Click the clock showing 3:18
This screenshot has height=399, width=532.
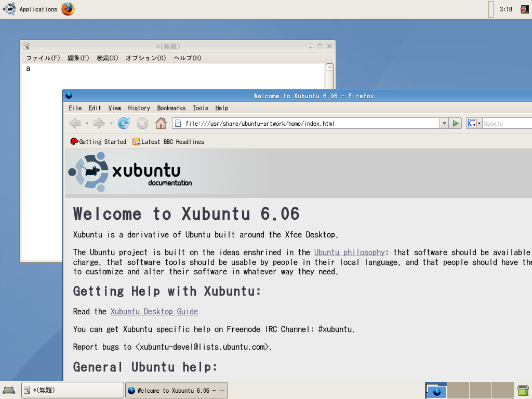click(x=506, y=9)
